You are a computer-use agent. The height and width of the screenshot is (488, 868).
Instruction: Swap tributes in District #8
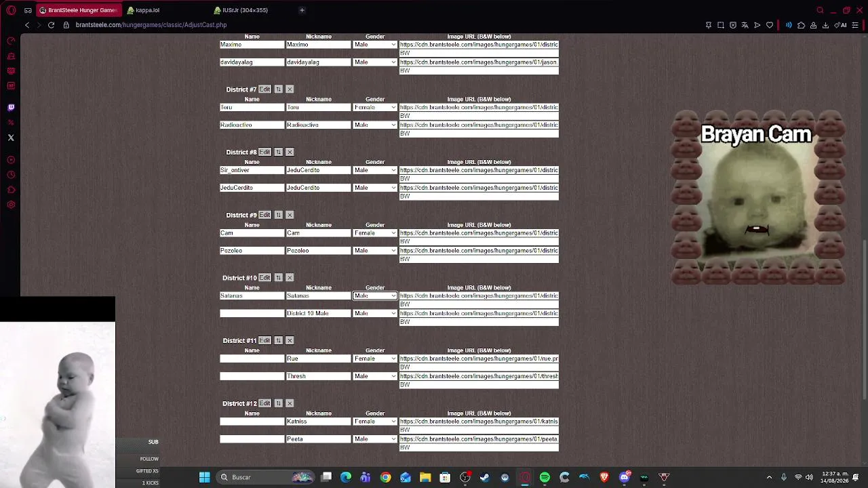click(x=278, y=152)
